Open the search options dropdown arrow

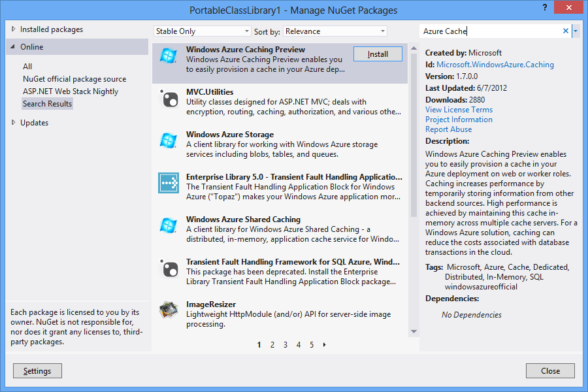click(x=576, y=31)
